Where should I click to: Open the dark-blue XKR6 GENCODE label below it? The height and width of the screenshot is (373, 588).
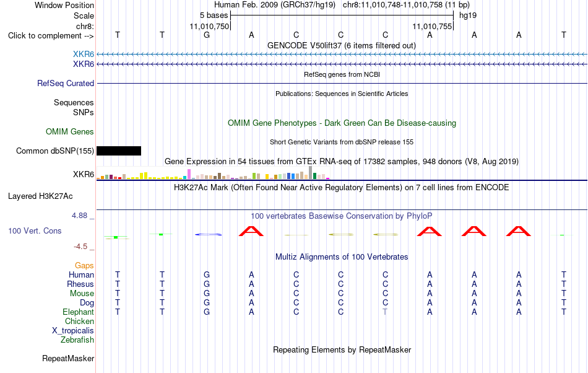click(84, 64)
